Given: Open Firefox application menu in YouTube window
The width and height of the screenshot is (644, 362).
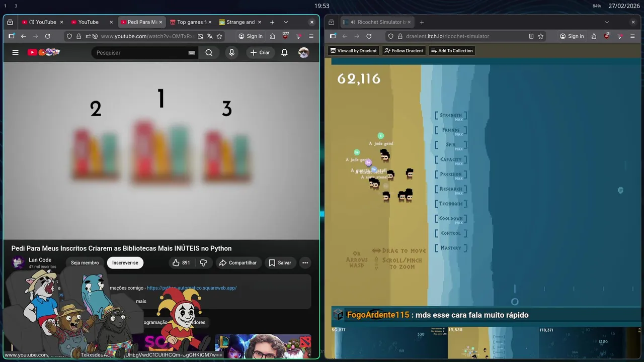Looking at the screenshot, I should pos(311,36).
